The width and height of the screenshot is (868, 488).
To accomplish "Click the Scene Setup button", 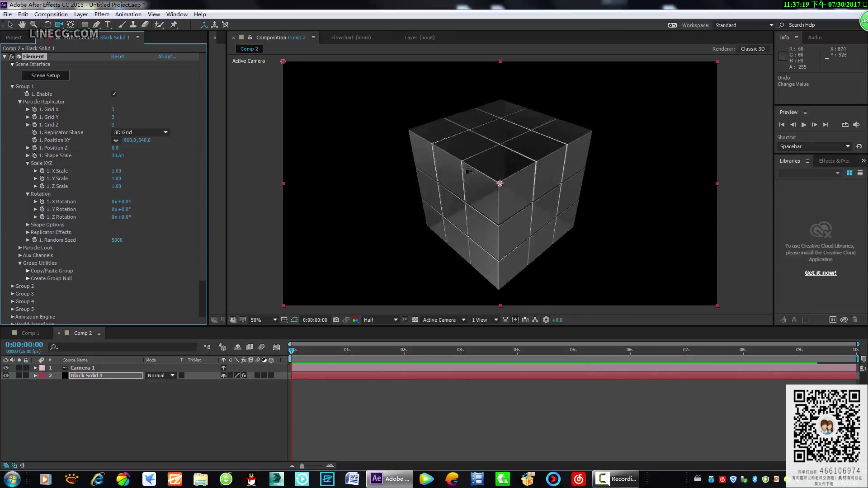I will click(x=45, y=75).
